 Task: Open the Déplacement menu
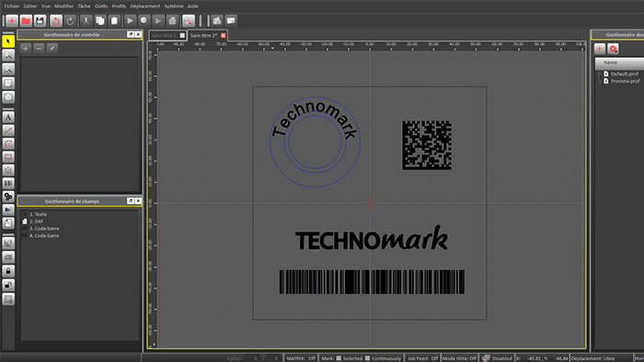point(145,6)
